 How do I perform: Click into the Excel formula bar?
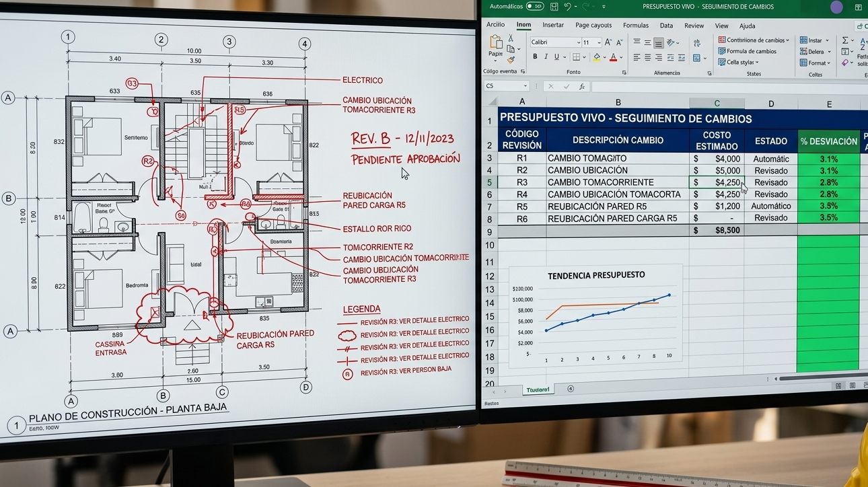[729, 86]
